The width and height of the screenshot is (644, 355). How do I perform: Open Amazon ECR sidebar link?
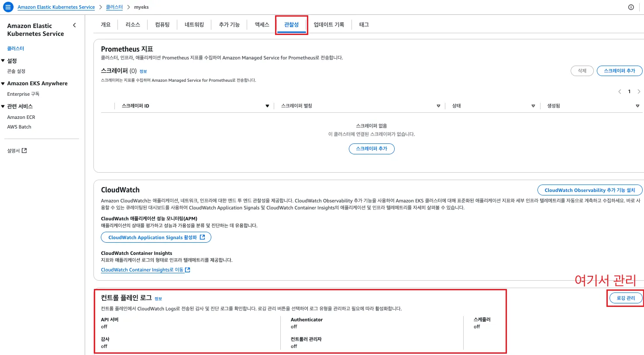21,117
